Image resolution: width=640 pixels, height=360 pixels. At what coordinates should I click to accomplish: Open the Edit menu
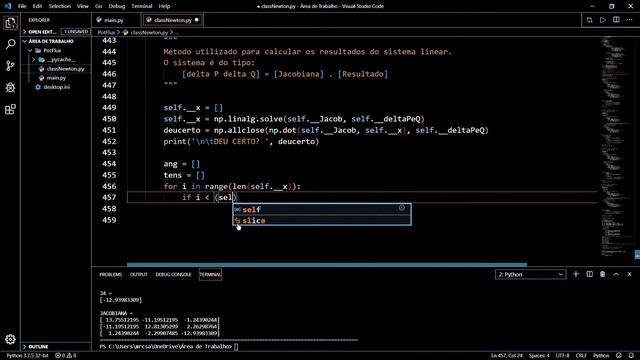37,6
